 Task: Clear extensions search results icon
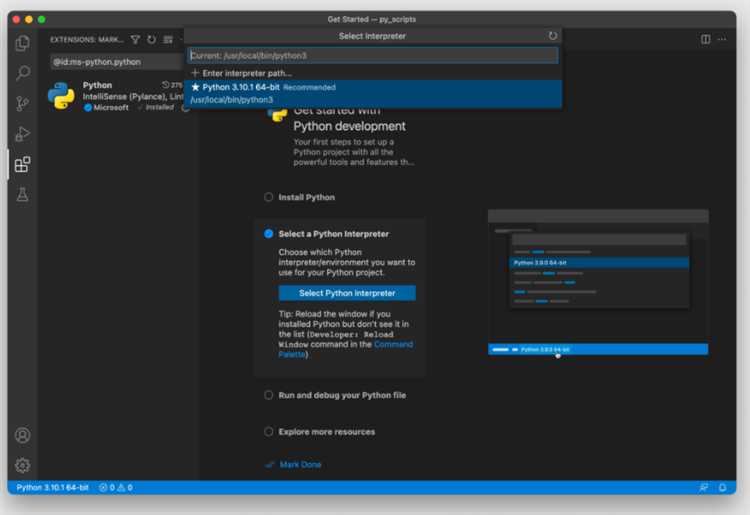point(168,40)
